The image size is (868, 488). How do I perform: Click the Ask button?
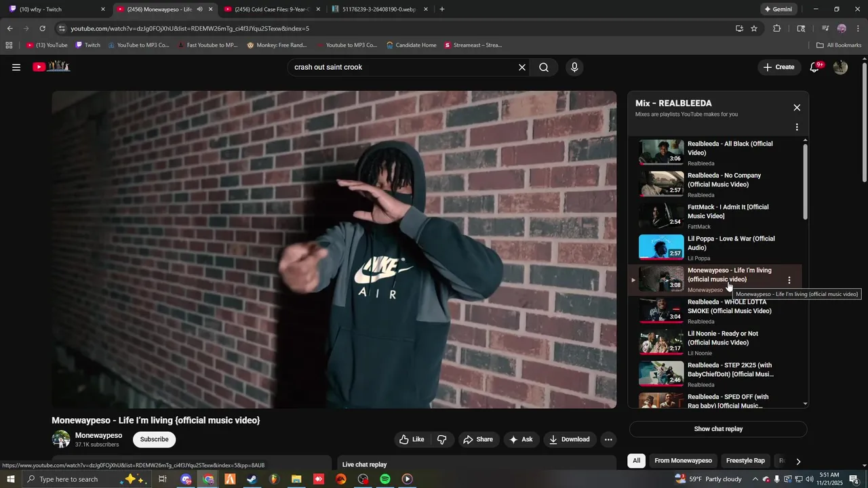point(521,439)
